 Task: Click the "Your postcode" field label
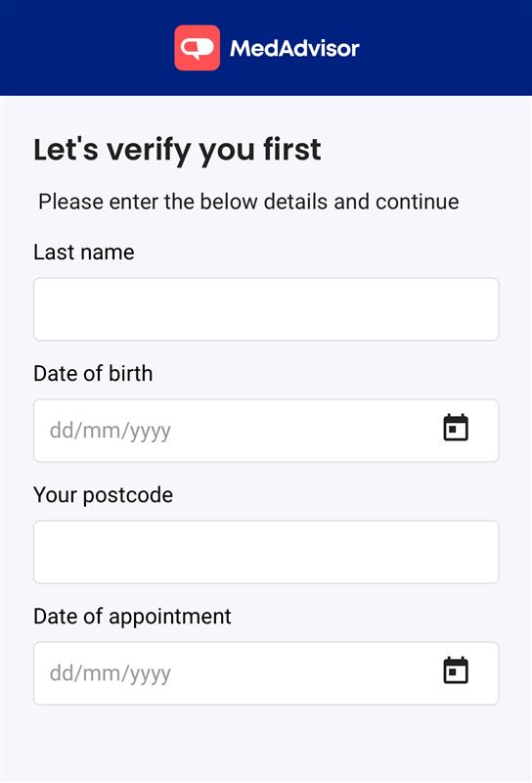click(104, 495)
